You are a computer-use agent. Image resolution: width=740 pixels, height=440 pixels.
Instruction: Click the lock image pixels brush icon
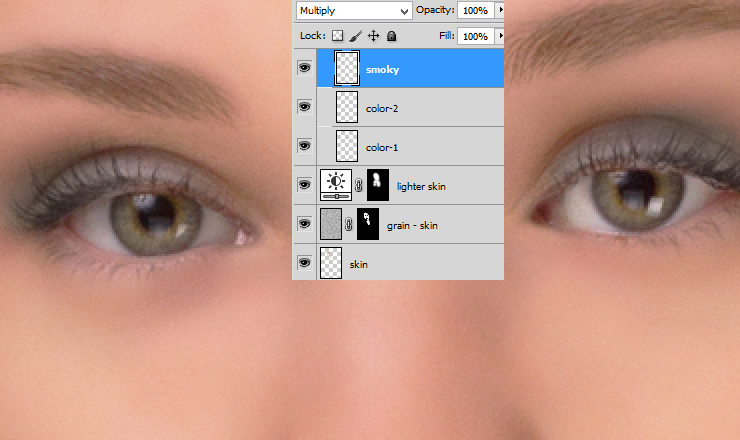(355, 36)
